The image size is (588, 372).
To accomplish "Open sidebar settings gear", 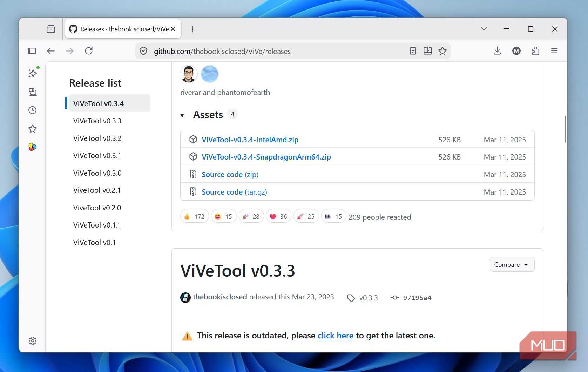I will coord(33,341).
